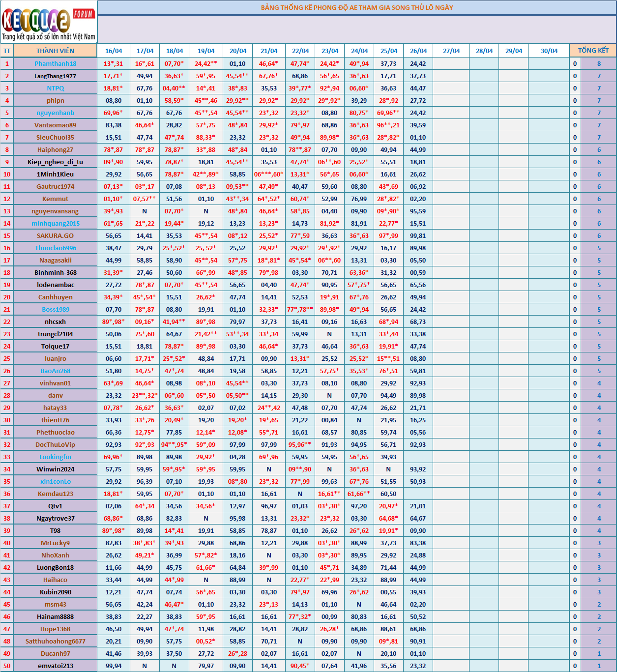
Task: Select member Canhhuyen cell
Action: 55,297
